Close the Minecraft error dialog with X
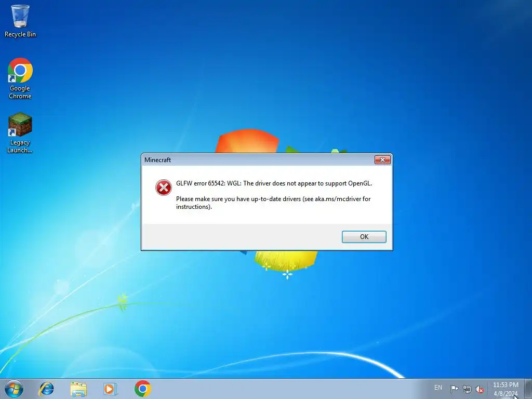Viewport: 532px width, 399px height. point(382,160)
